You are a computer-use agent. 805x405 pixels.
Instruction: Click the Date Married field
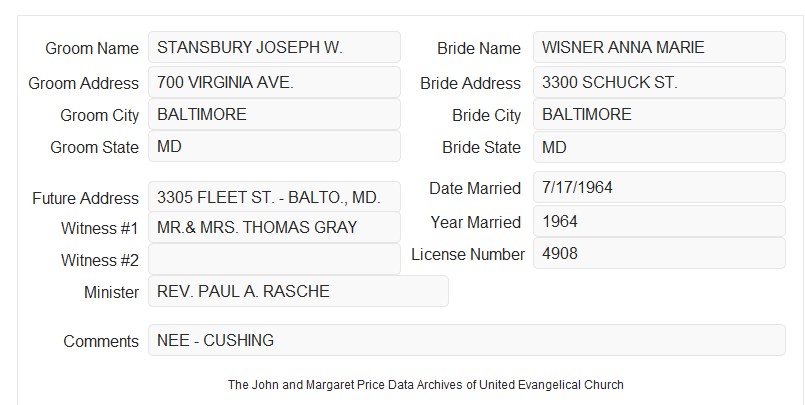[x=659, y=187]
